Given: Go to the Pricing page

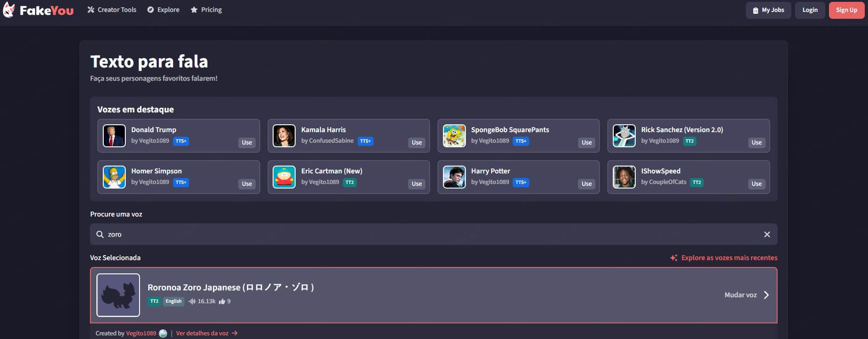Looking at the screenshot, I should tap(206, 10).
